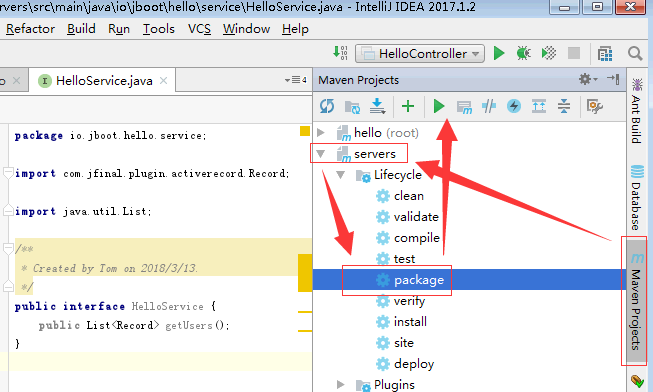Screen dimensions: 653x392
Task: Download sources and documentation icon
Action: (x=378, y=106)
